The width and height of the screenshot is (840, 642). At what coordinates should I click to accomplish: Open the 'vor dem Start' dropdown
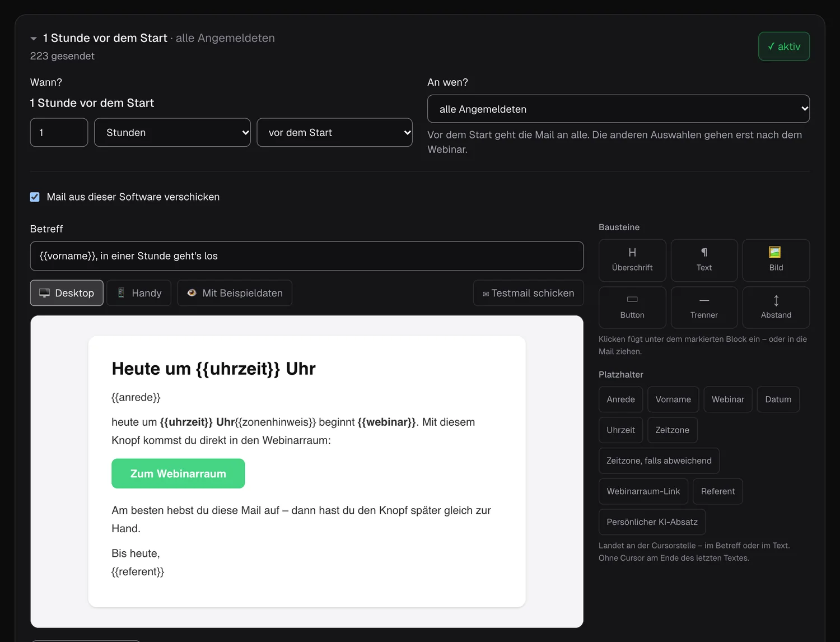[335, 132]
